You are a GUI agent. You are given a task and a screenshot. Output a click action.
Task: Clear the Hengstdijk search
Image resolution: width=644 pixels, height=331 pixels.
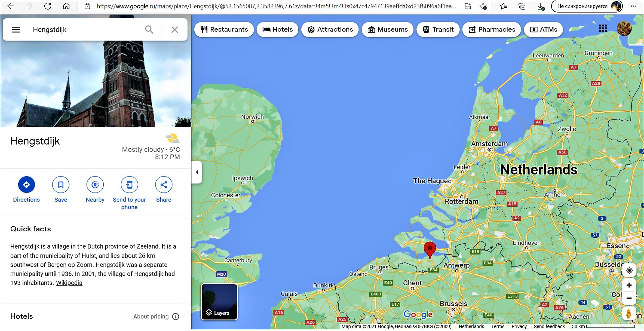[175, 29]
